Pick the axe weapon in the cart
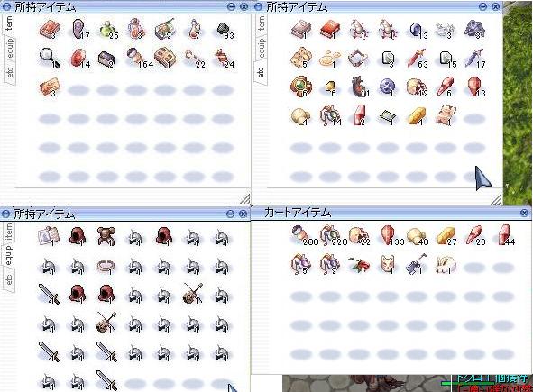The height and width of the screenshot is (392, 533). [417, 264]
